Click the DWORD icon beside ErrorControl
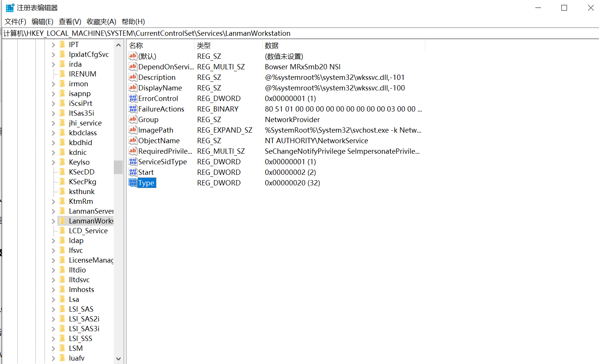The image size is (599, 364). point(133,98)
